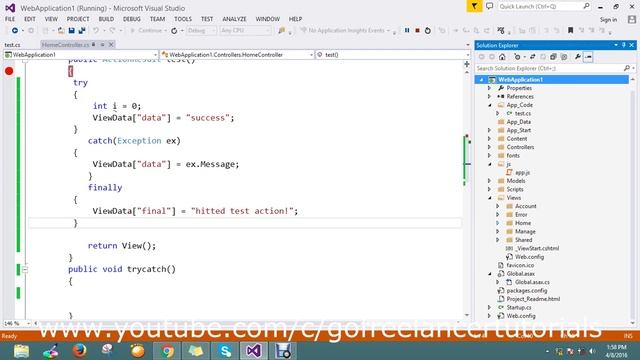Viewport: 640px width, 360px height.
Task: Click Collapse All in Solution Explorer
Action: [553, 57]
